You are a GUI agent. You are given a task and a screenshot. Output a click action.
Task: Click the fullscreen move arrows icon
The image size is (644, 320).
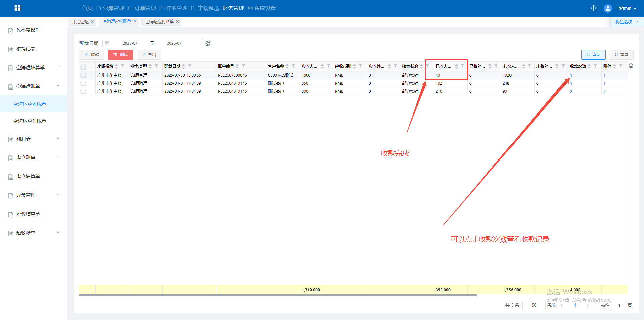593,8
